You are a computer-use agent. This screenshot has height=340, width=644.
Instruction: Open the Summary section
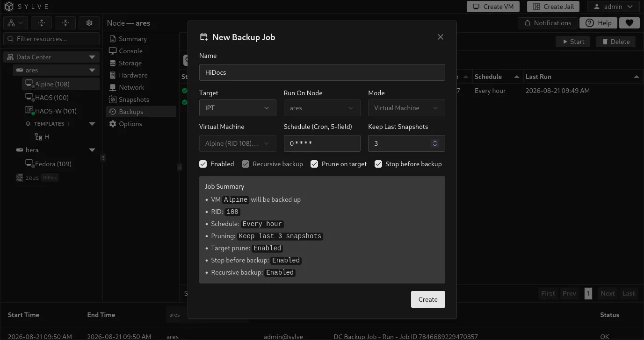(x=141, y=39)
